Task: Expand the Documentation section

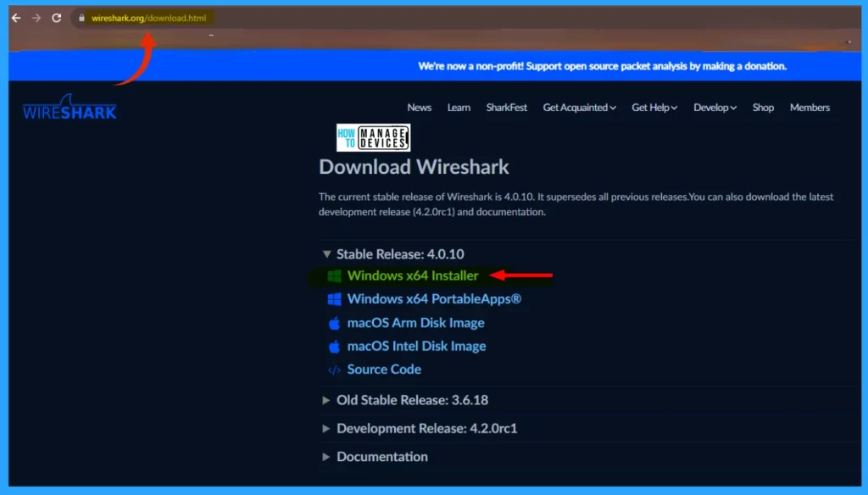Action: point(375,457)
